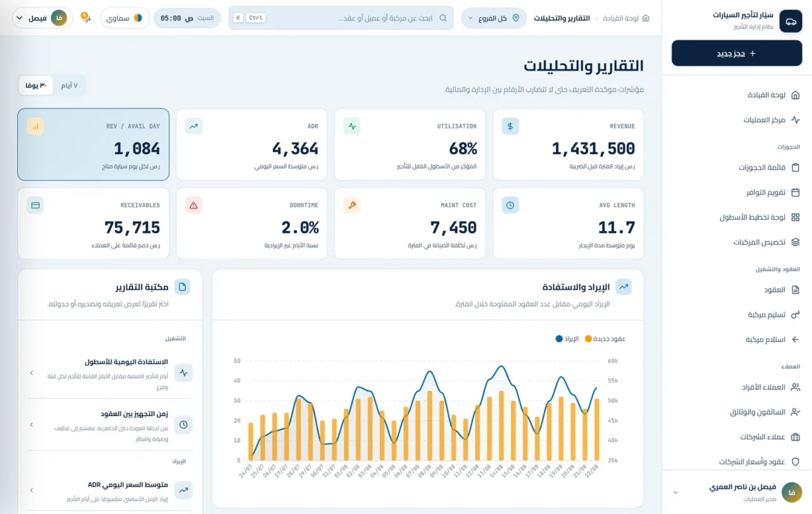Click the MAINT COST value 7,450
This screenshot has width=812, height=514.
click(453, 228)
